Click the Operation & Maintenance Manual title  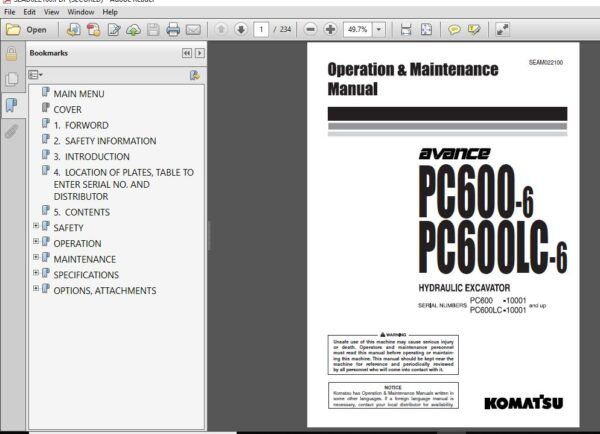(413, 79)
